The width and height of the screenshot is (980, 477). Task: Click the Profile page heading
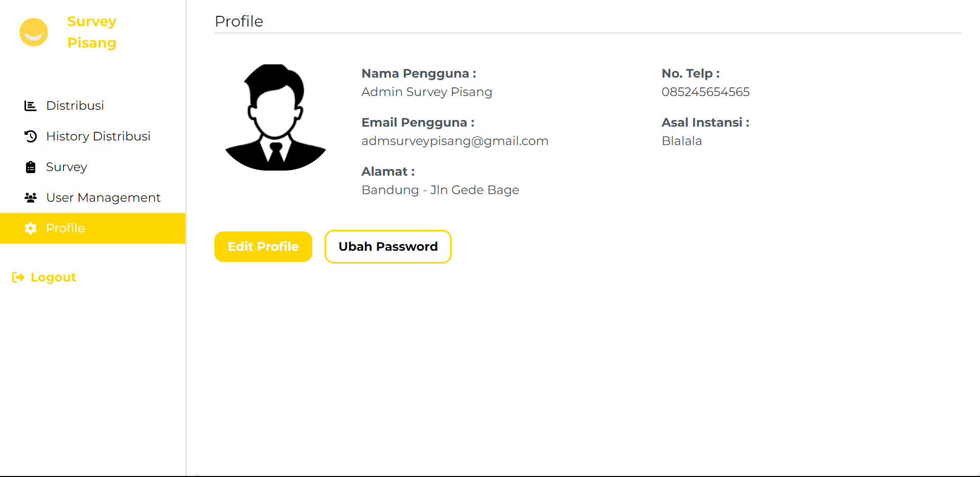(x=238, y=21)
